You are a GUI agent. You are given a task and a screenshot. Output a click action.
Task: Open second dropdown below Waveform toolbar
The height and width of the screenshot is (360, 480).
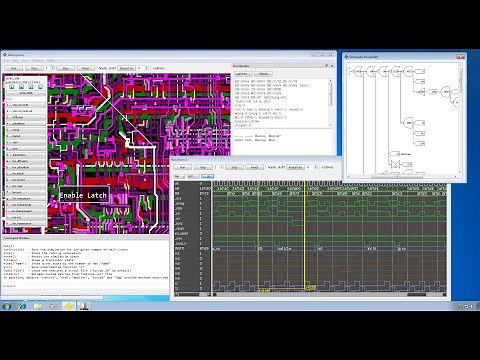pos(193,176)
